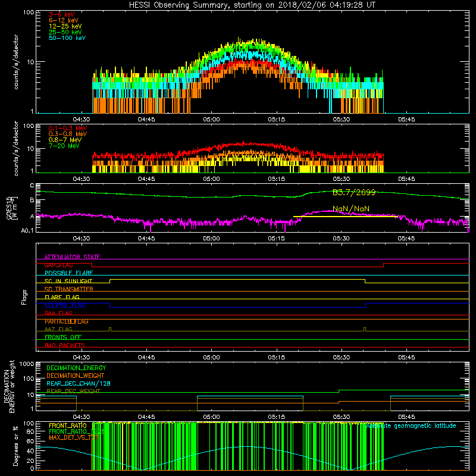The width and height of the screenshot is (476, 476).
Task: Click the 05:00 tick label under keV panel
Action: (x=211, y=120)
